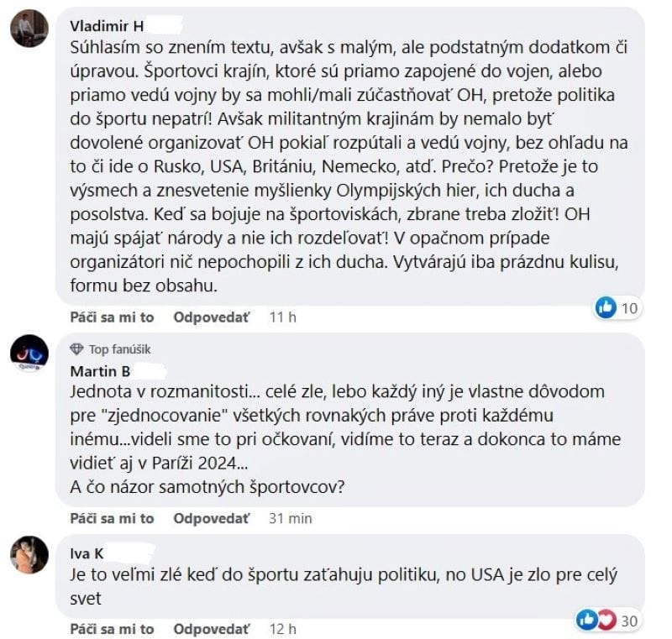Viewport: 672px width, 639px height.
Task: Like Iva K's comment via Páči sa mi to
Action: (x=113, y=628)
